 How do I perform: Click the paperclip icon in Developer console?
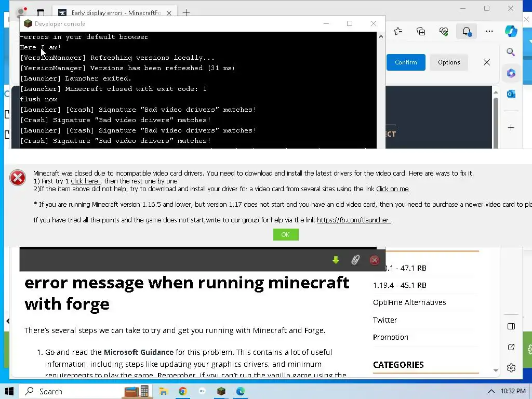[355, 260]
